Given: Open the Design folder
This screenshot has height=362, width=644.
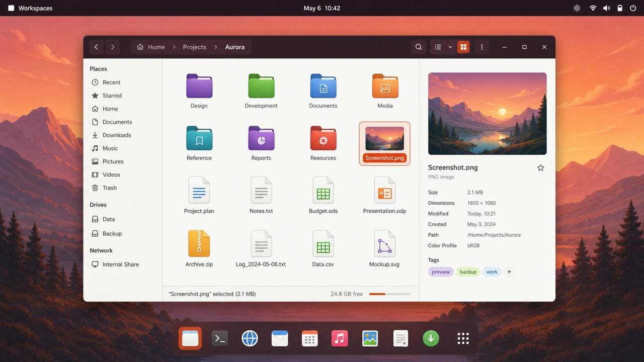Looking at the screenshot, I should [x=199, y=91].
